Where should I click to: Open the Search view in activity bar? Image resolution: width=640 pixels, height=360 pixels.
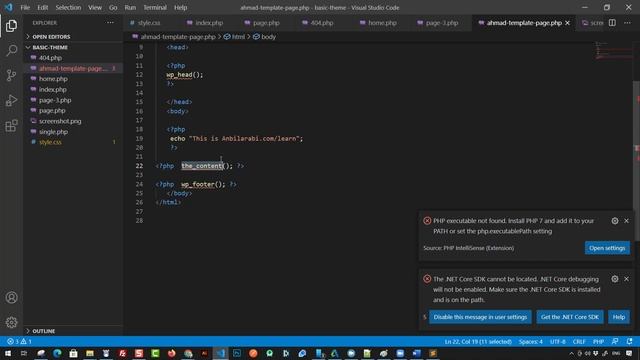[11, 51]
